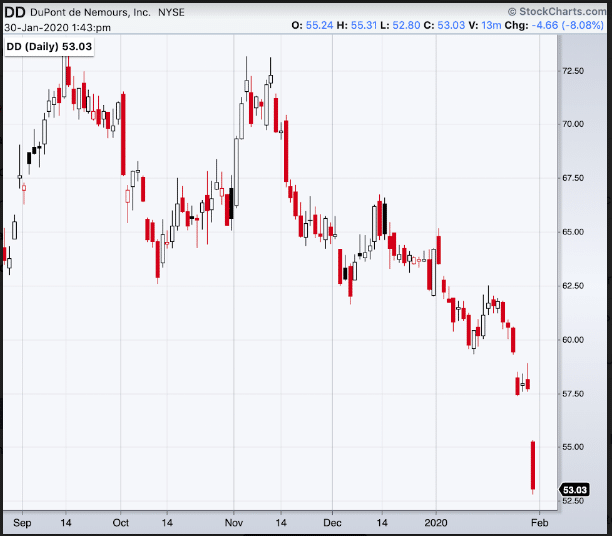The height and width of the screenshot is (536, 612).
Task: Click the change value -4.66 (-8.08%)
Action: [x=568, y=25]
